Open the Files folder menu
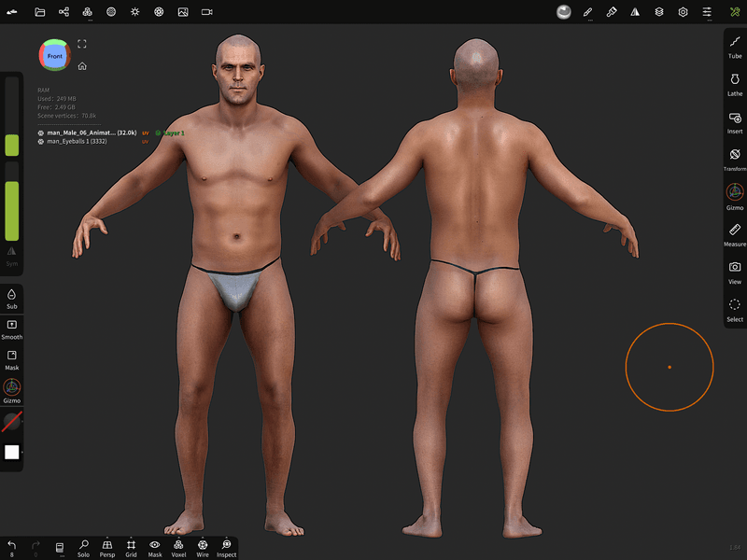This screenshot has width=747, height=560. [40, 12]
